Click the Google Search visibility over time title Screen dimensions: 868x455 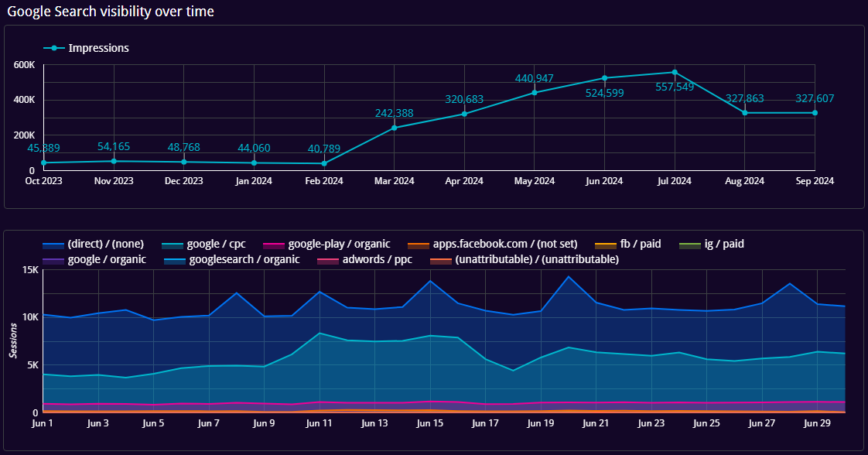pos(111,12)
